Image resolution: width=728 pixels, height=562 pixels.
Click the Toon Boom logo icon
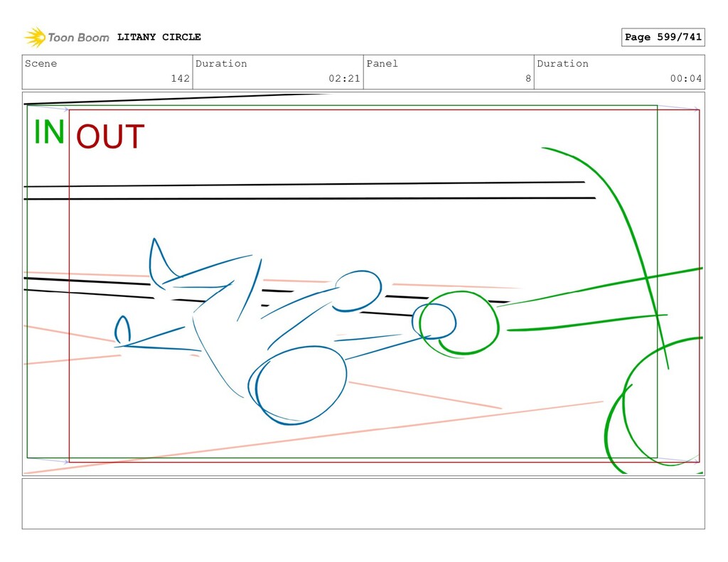coord(35,37)
